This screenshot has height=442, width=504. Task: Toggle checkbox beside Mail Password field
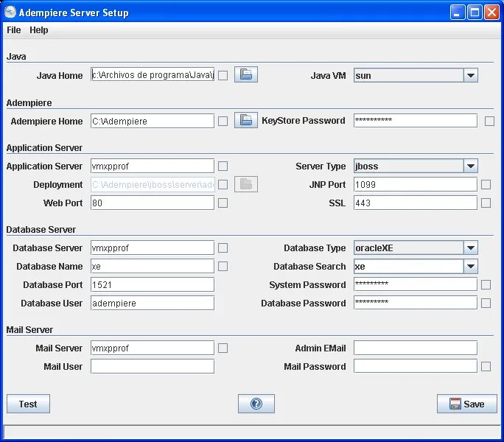486,366
